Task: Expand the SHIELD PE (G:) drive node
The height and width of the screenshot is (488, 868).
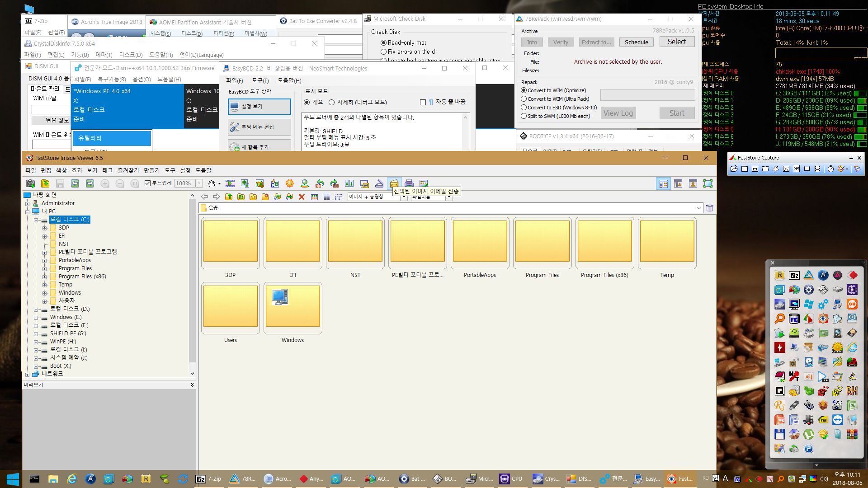Action: (x=36, y=333)
